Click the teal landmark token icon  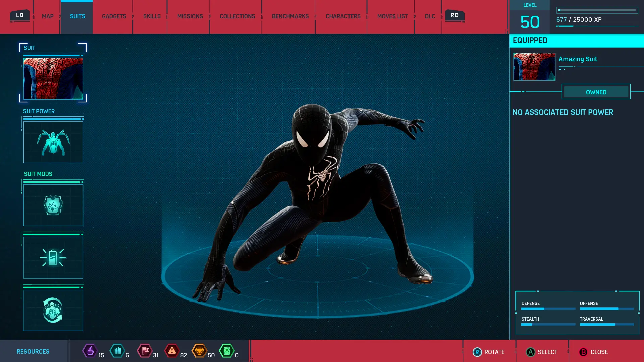coord(117,351)
